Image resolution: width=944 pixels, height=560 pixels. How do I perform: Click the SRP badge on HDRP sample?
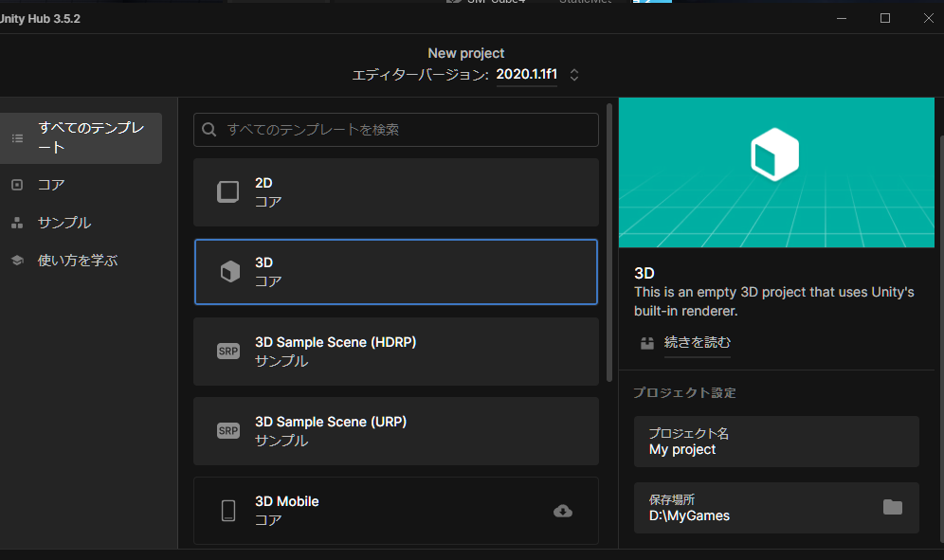[x=228, y=352]
